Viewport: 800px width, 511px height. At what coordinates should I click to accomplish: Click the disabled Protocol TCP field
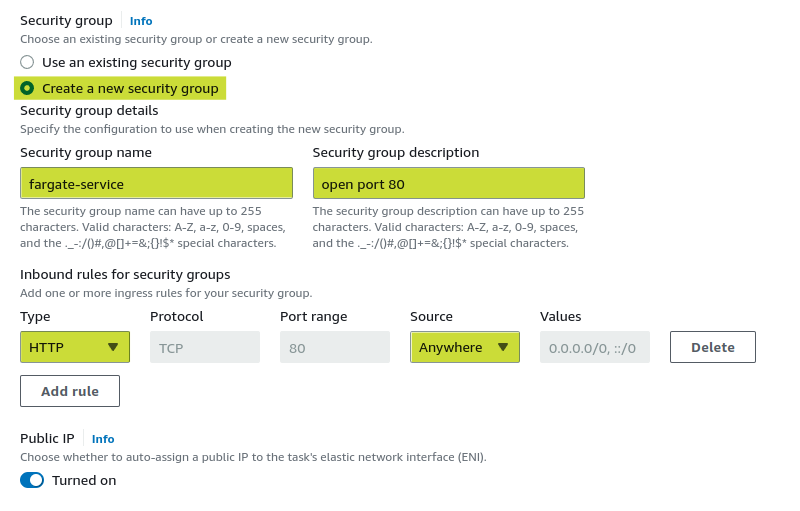(204, 347)
